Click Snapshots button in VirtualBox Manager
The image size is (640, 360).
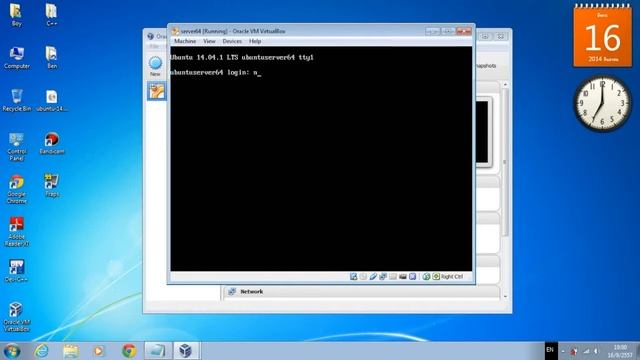tap(486, 65)
